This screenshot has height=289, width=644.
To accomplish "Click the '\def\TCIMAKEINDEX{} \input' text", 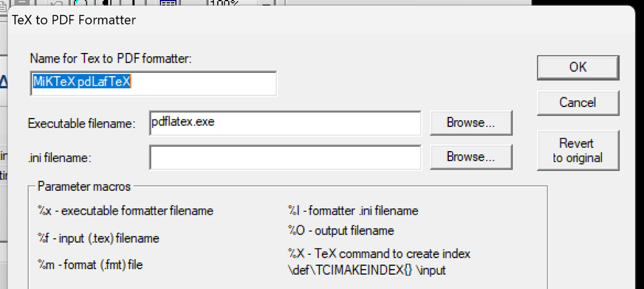I will tap(367, 270).
